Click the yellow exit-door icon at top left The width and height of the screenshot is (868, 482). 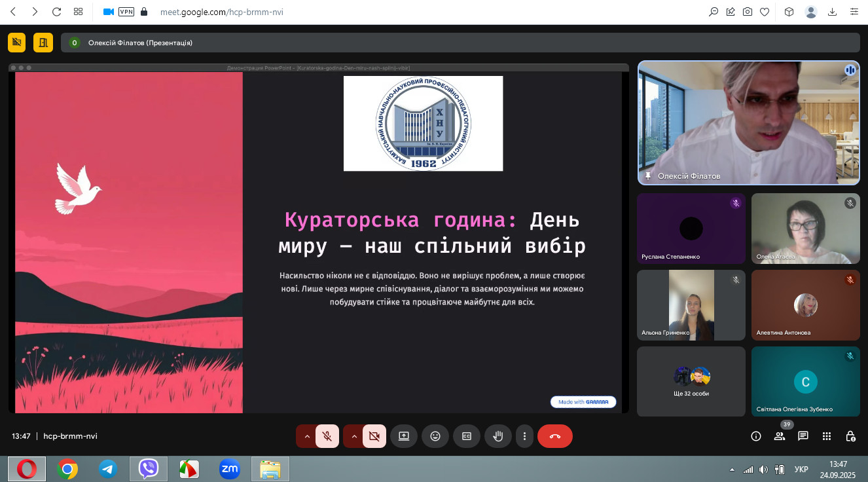click(x=43, y=43)
